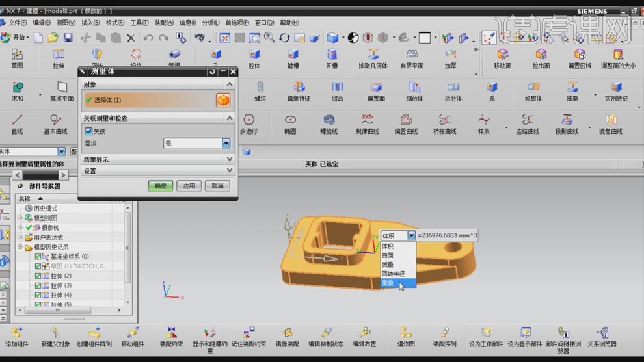Reset the 测量体 dialog

pyautogui.click(x=212, y=71)
